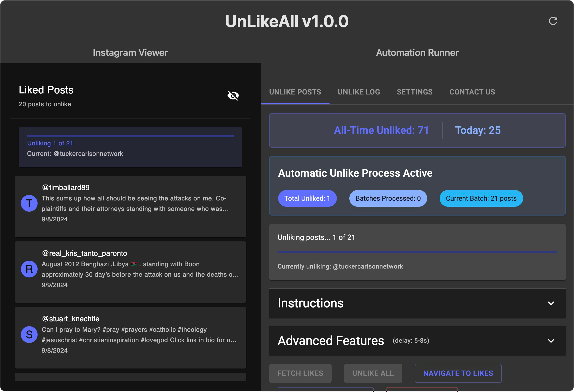Screen dimensions: 574x392
Task: Open the Instructions accordion header
Action: click(x=417, y=303)
